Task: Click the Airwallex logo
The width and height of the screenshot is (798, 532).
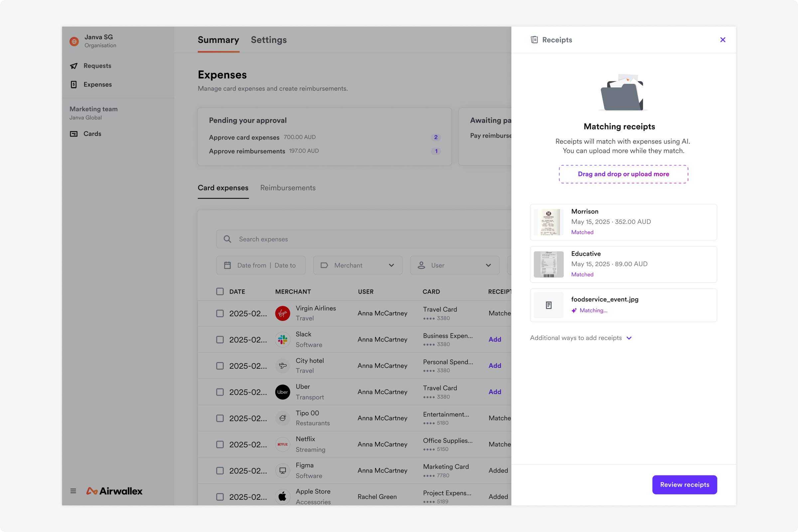Action: tap(114, 491)
